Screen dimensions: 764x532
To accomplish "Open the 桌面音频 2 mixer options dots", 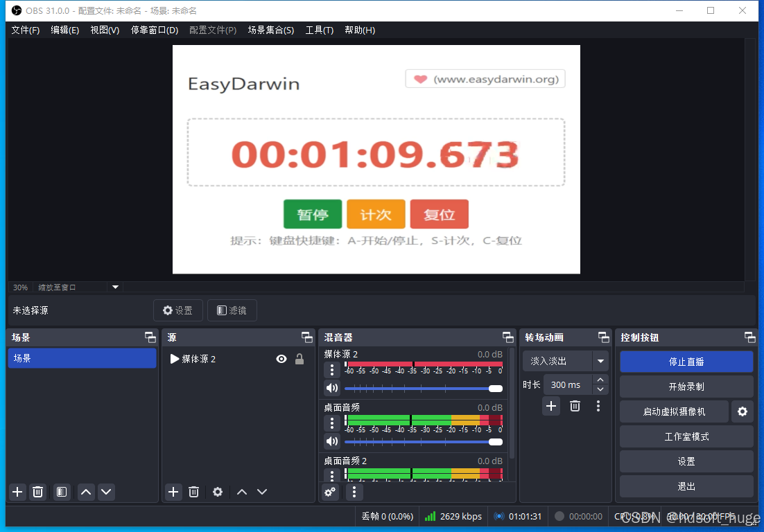I will pyautogui.click(x=332, y=475).
